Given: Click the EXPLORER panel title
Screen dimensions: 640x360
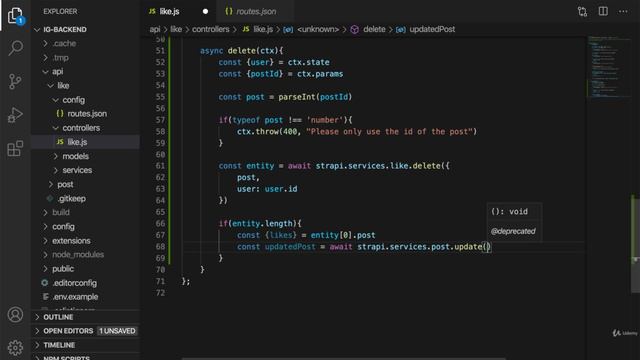Looking at the screenshot, I should pos(60,11).
